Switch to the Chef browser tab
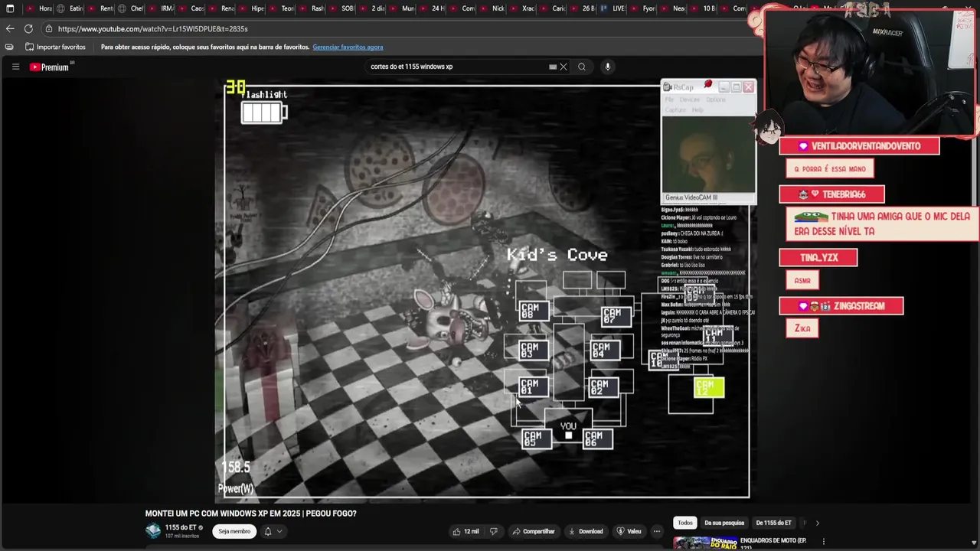The height and width of the screenshot is (551, 980). coord(132,8)
